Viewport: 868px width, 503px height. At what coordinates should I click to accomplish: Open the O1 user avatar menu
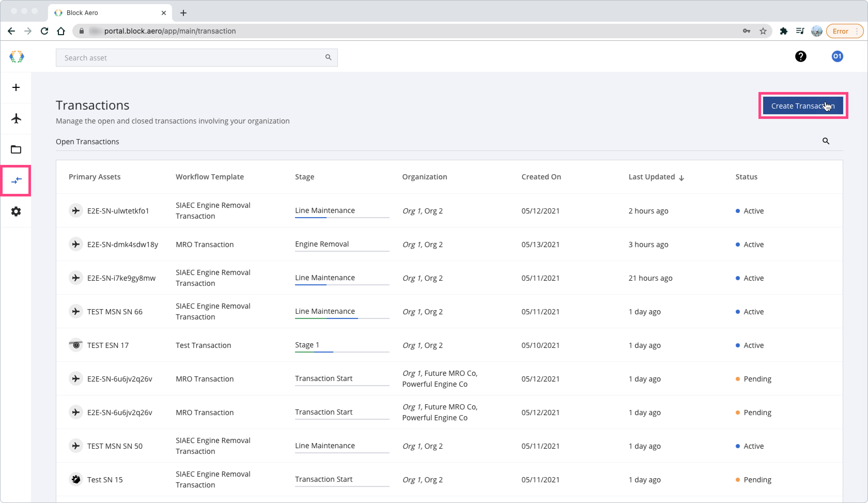pos(837,56)
